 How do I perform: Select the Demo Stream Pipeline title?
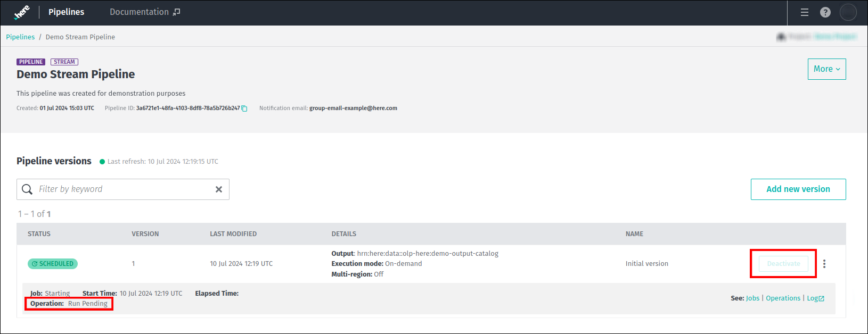[x=76, y=74]
